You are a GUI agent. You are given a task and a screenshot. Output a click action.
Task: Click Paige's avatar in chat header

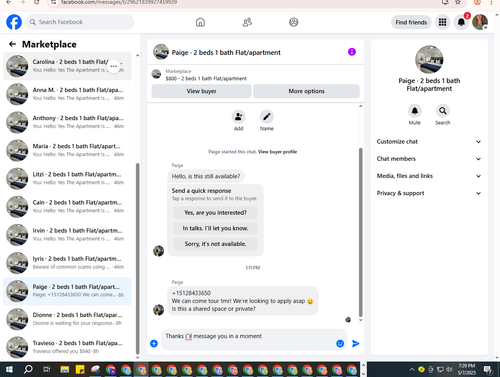point(161,52)
